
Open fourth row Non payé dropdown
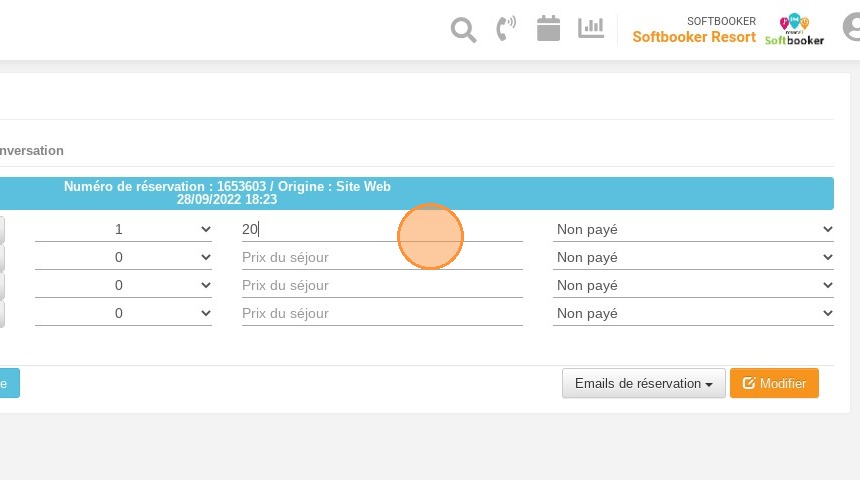tap(693, 313)
